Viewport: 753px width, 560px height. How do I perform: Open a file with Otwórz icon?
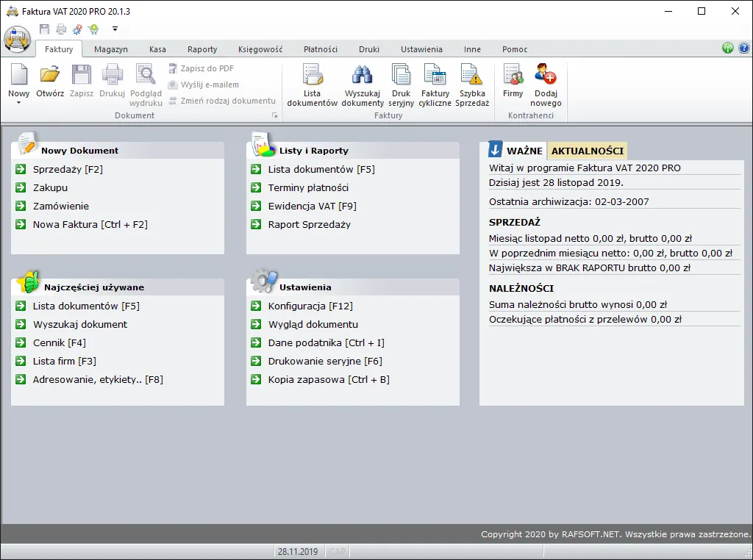(50, 76)
